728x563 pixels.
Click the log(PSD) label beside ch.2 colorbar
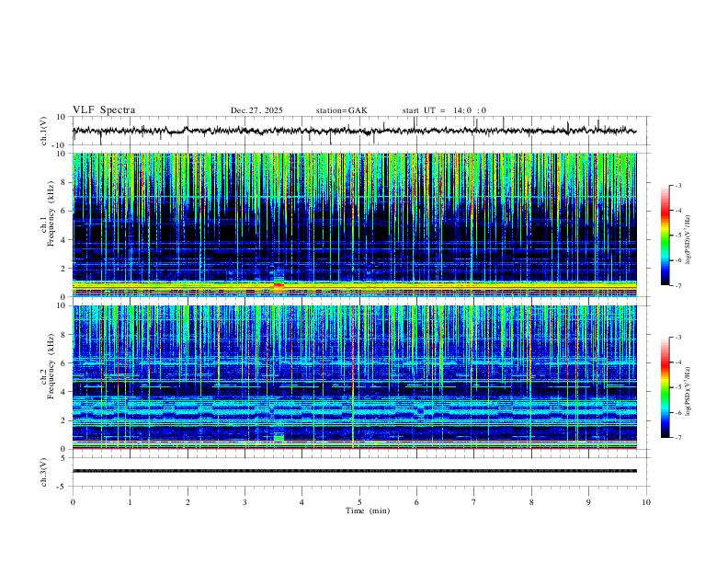click(688, 392)
